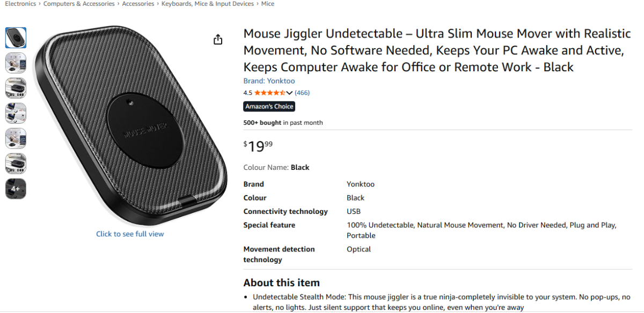The width and height of the screenshot is (644, 313).
Task: Select the third product thumbnail
Action: (16, 88)
